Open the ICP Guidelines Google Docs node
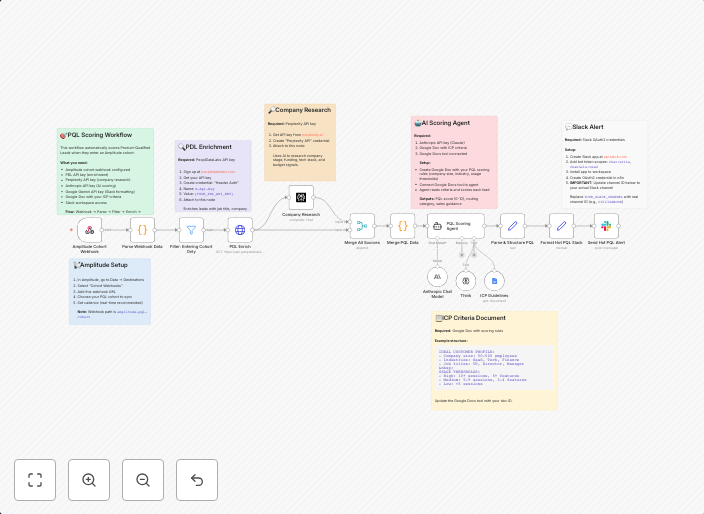The height and width of the screenshot is (514, 704). [494, 281]
